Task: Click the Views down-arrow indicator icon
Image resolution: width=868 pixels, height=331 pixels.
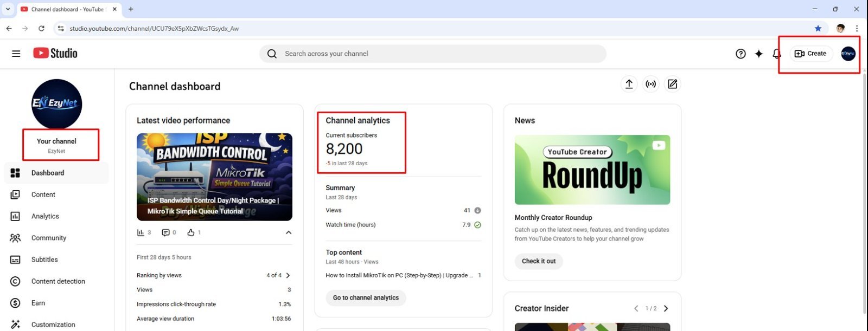Action: (477, 210)
